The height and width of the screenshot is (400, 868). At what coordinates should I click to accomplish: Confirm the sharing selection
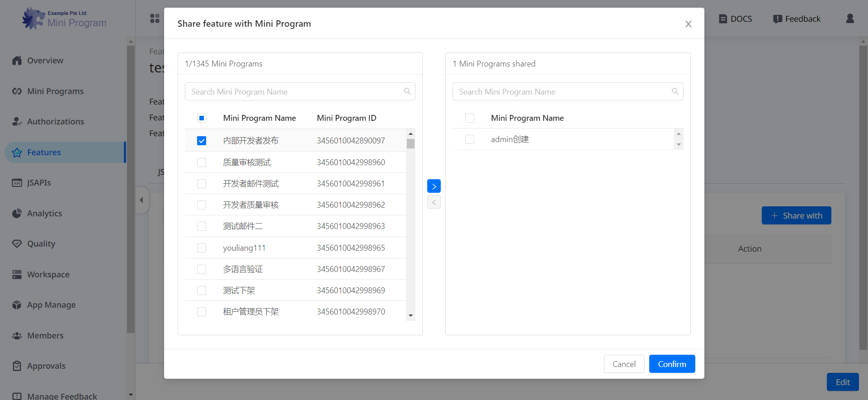tap(671, 364)
